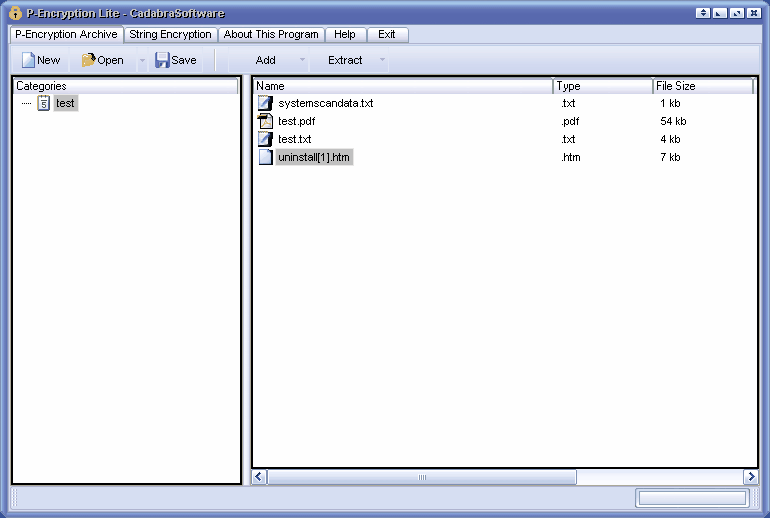Click the padlock icon in title bar
Image resolution: width=770 pixels, height=518 pixels.
point(16,13)
